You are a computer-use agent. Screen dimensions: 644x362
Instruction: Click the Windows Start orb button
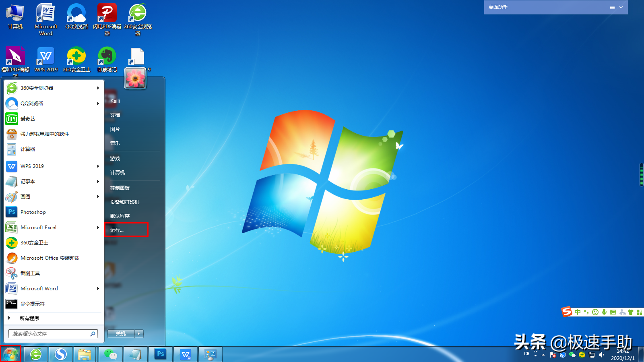pos(10,354)
